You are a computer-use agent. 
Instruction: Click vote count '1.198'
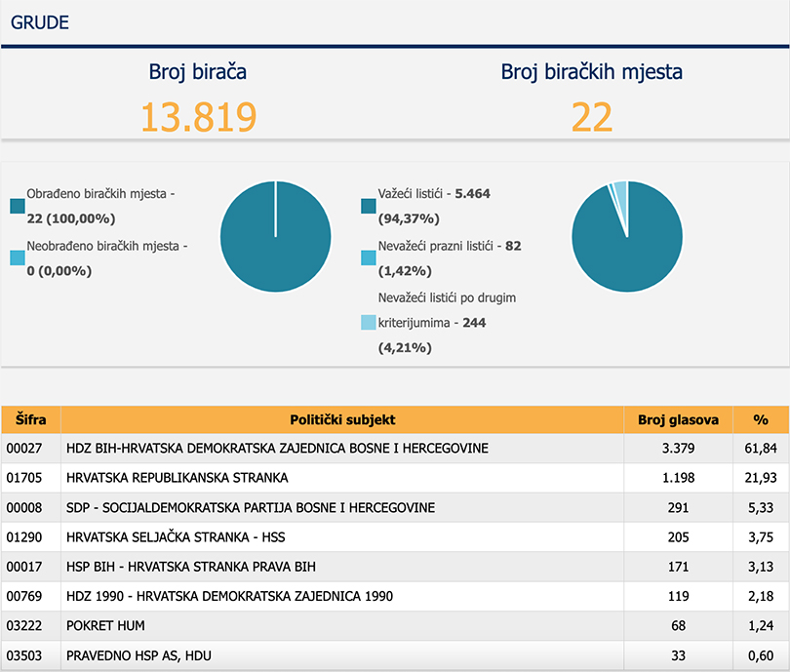coord(678,478)
